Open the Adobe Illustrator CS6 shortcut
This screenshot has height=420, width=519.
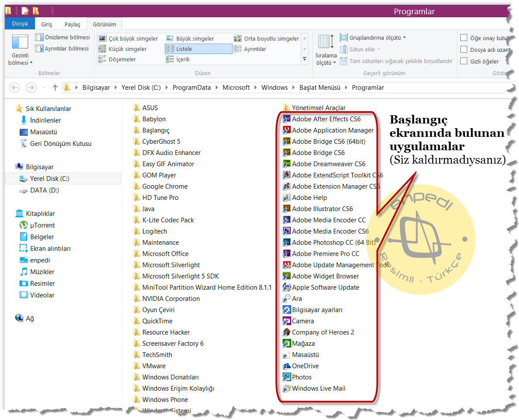318,209
